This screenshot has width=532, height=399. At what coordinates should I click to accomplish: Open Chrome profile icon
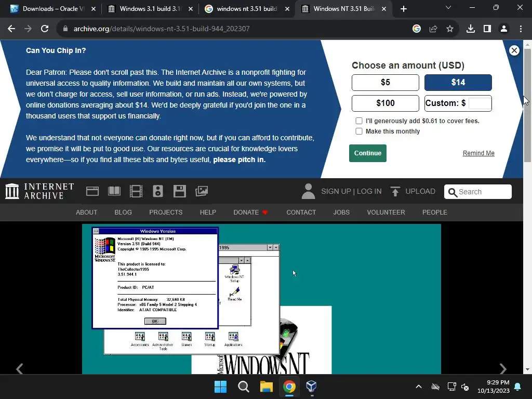[504, 29]
